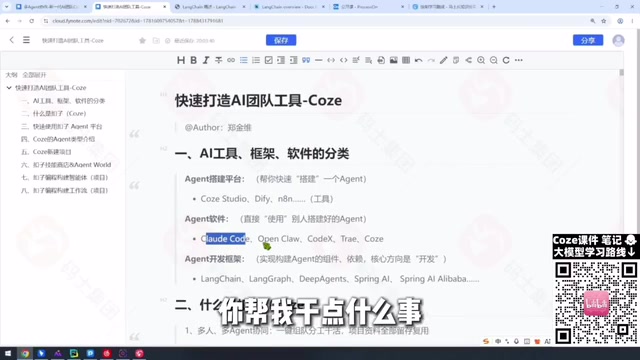This screenshot has width=640, height=360.
Task: Zoom in the editor view
Action: point(481,60)
